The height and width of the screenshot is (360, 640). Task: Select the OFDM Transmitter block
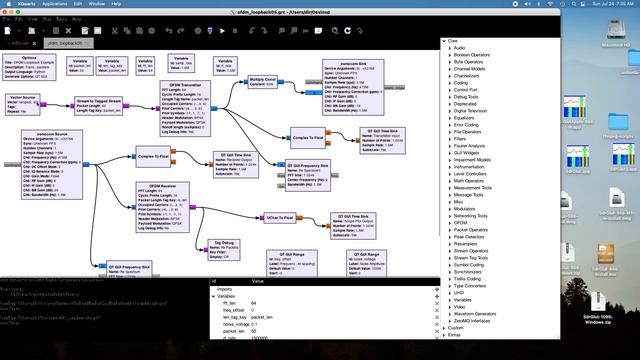[185, 109]
